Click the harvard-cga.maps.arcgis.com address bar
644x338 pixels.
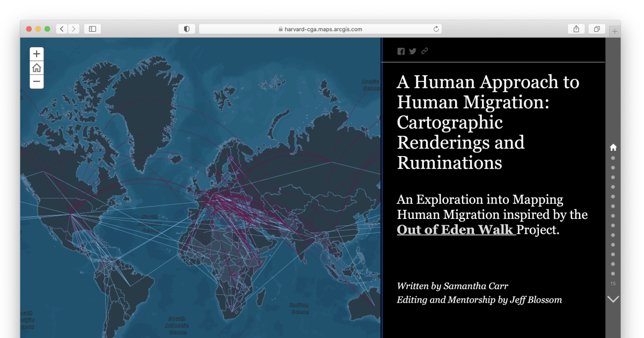point(320,29)
